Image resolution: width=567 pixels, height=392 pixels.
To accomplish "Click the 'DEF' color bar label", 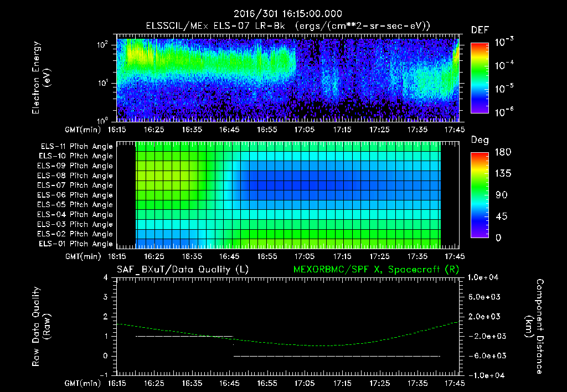I will coord(480,30).
